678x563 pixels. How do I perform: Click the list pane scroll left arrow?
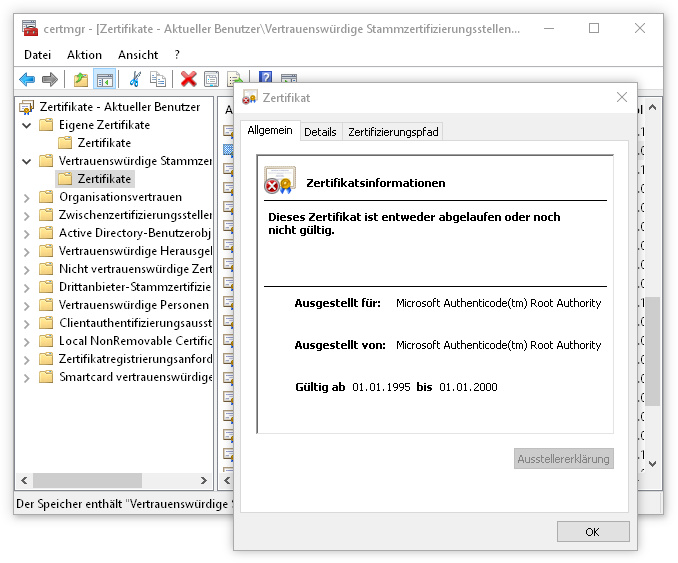click(227, 480)
